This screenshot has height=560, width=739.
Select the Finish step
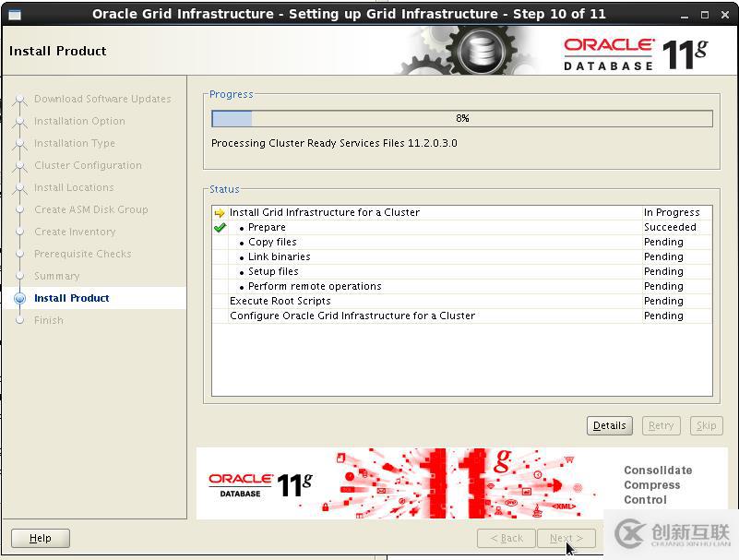pos(49,320)
